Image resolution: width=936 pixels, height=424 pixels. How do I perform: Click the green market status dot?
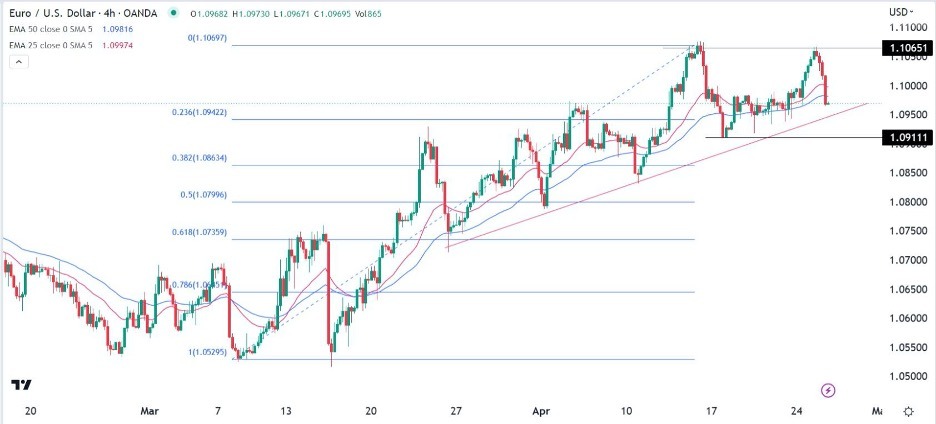[x=173, y=12]
